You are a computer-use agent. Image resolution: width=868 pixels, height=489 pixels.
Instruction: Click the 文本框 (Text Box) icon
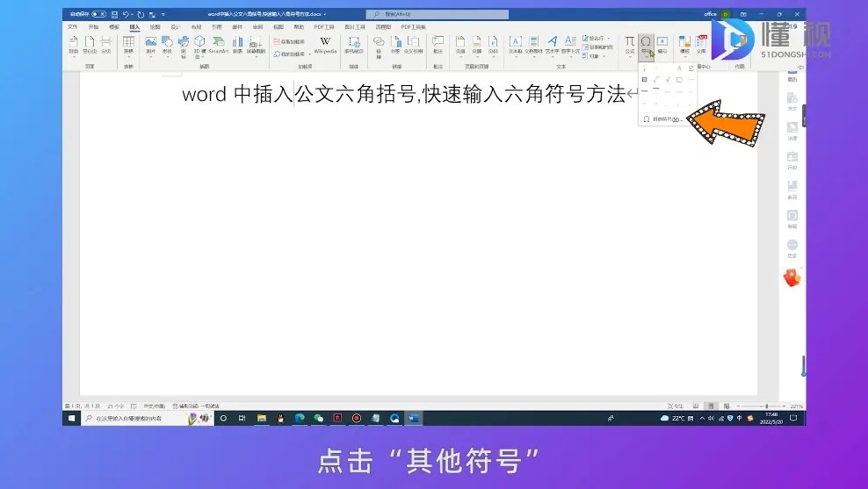pyautogui.click(x=515, y=44)
